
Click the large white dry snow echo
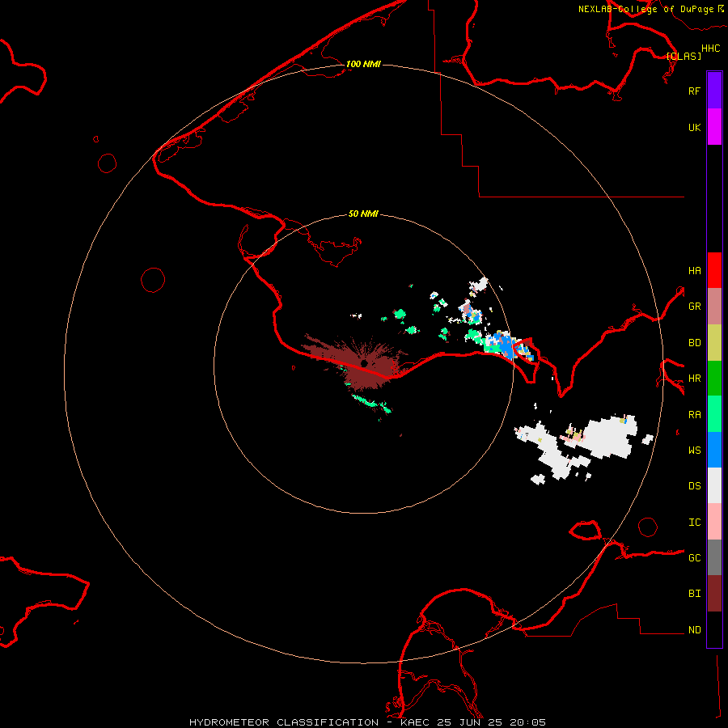click(609, 437)
